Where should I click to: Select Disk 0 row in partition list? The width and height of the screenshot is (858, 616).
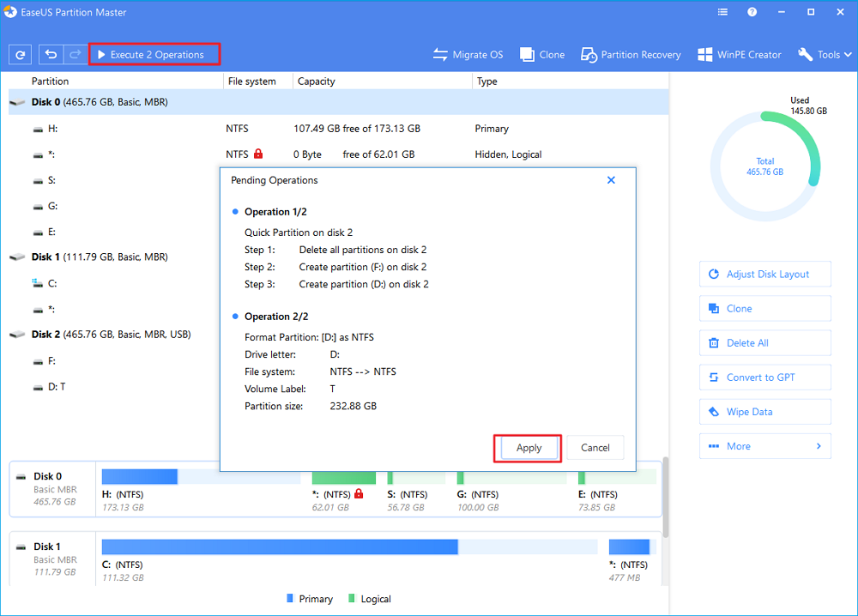click(x=339, y=102)
